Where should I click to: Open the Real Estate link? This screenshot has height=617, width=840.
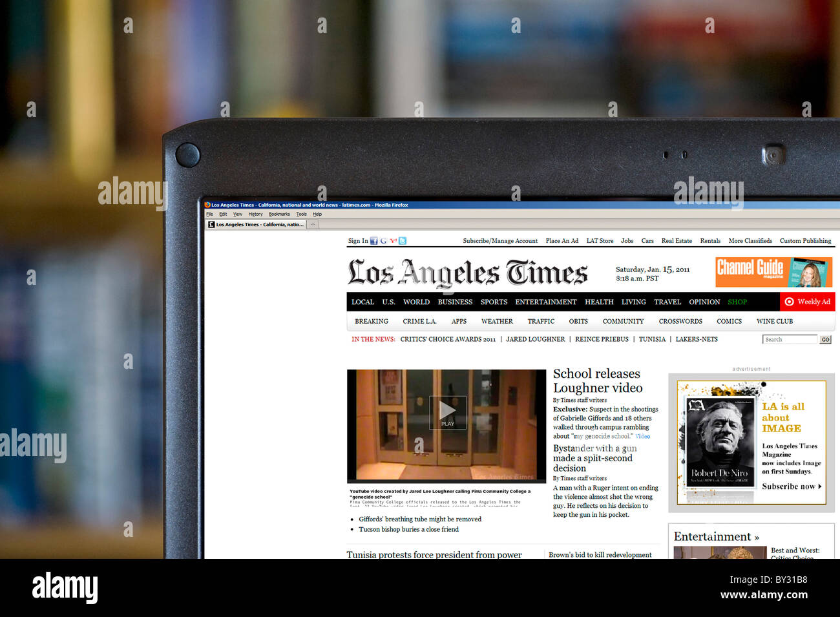[x=677, y=241]
